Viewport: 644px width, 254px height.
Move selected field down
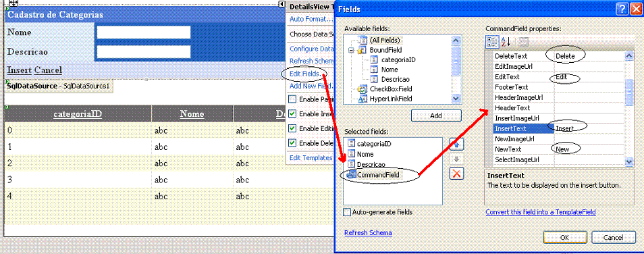457,159
